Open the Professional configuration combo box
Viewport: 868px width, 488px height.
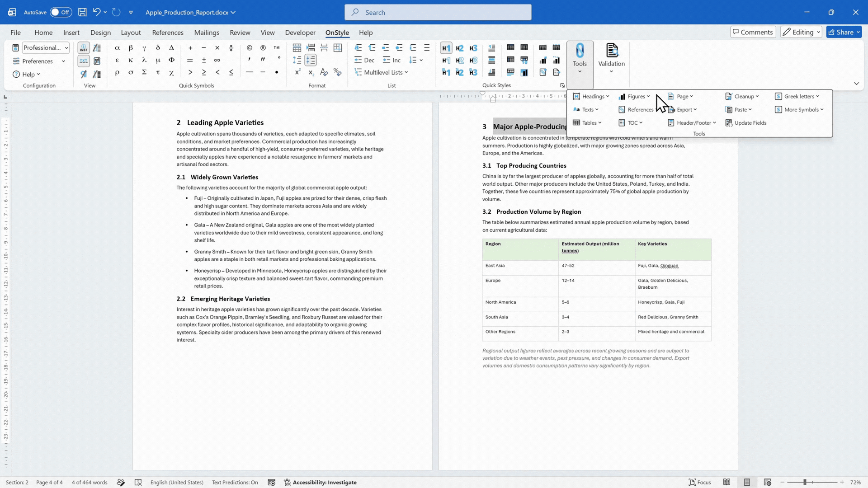click(x=45, y=48)
